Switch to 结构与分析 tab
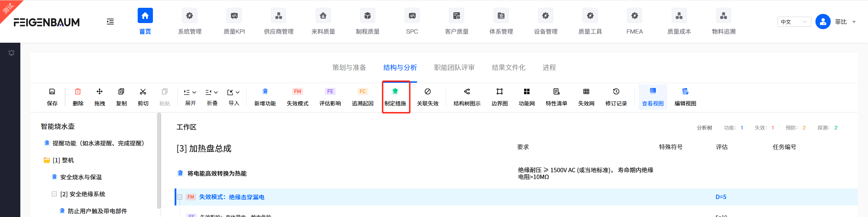868x217 pixels. 400,67
